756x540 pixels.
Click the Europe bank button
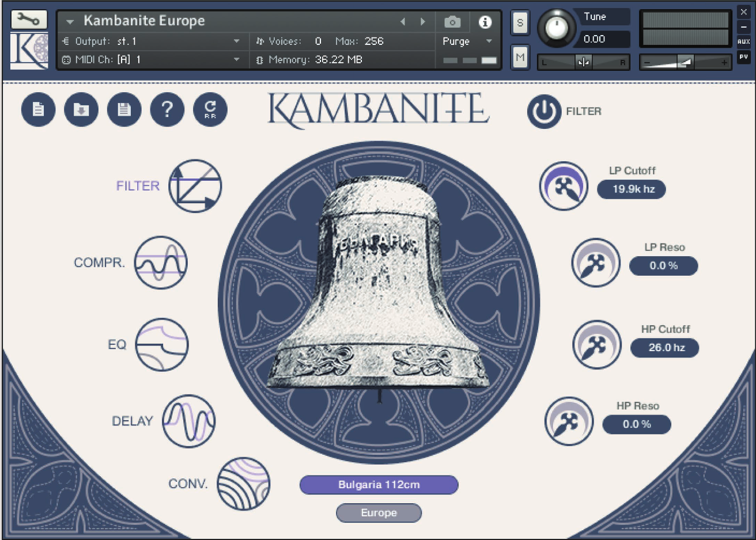pos(379,513)
